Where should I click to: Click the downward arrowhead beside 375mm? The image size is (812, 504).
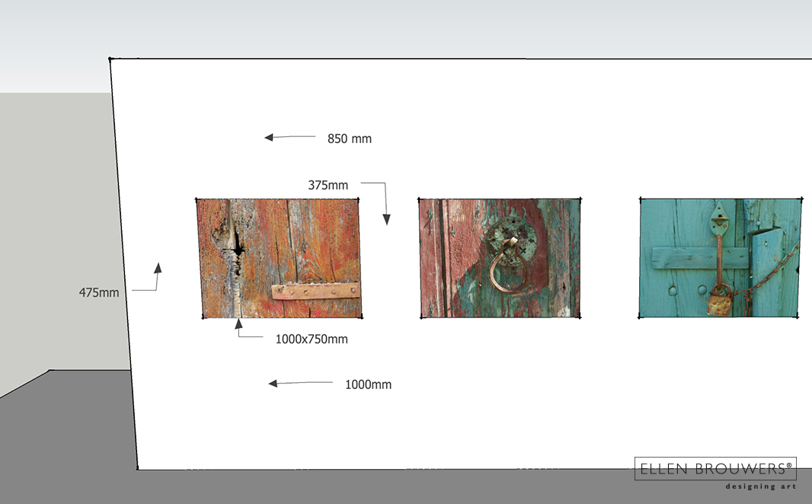[x=386, y=219]
